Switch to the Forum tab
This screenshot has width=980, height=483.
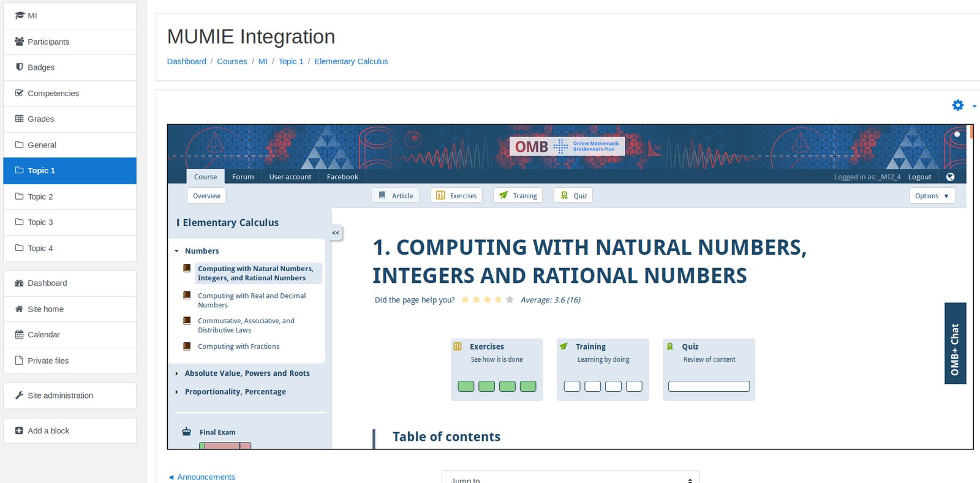[243, 177]
